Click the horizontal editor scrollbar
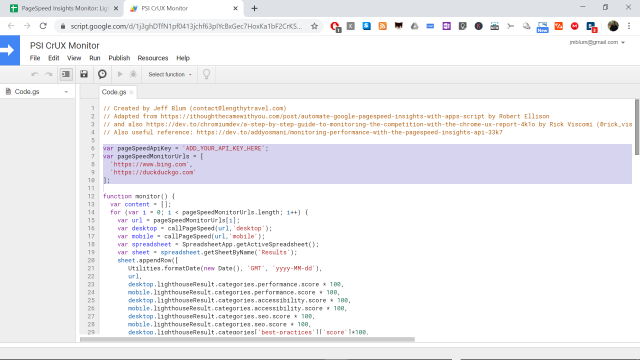640x360 pixels. click(247, 339)
